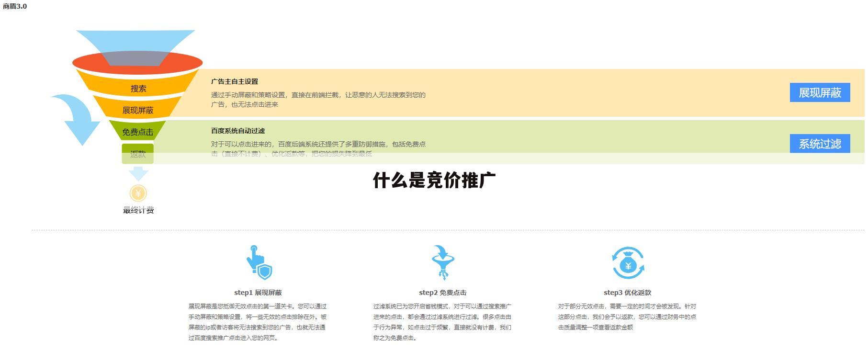Click the 展现屏蔽 blue button

820,93
